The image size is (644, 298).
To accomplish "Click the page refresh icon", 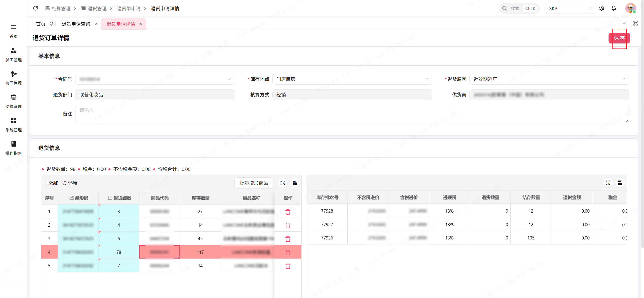I will coord(35,8).
